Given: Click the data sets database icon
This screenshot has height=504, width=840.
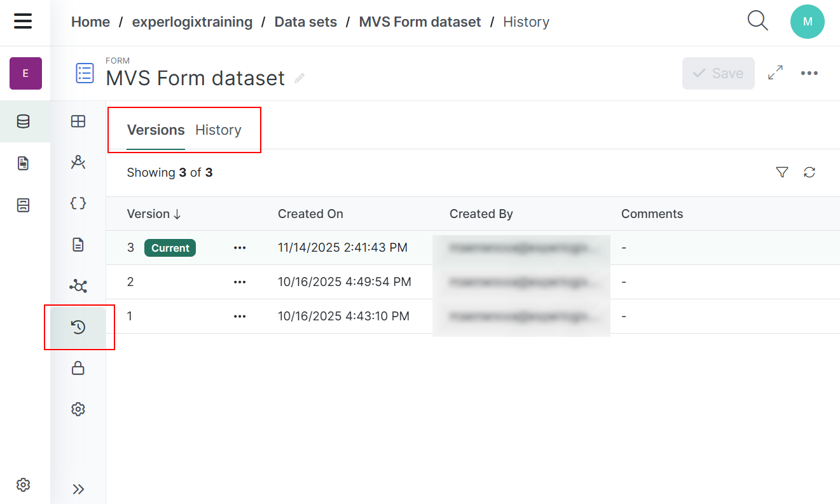Looking at the screenshot, I should [x=24, y=121].
